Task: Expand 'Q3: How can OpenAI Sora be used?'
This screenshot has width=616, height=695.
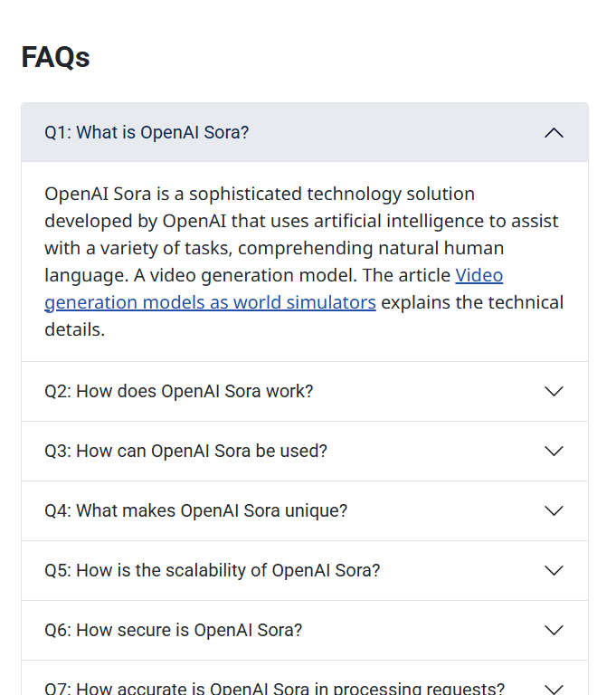Action: pyautogui.click(x=185, y=451)
